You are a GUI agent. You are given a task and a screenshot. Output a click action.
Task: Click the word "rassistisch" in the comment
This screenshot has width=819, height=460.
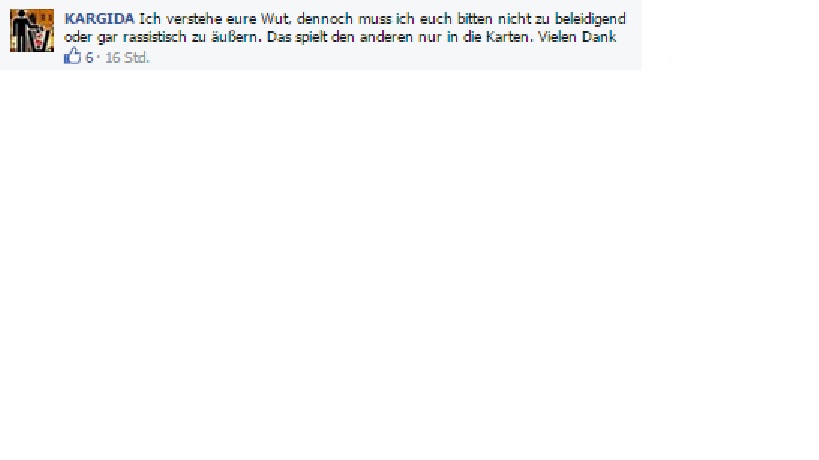(x=154, y=37)
